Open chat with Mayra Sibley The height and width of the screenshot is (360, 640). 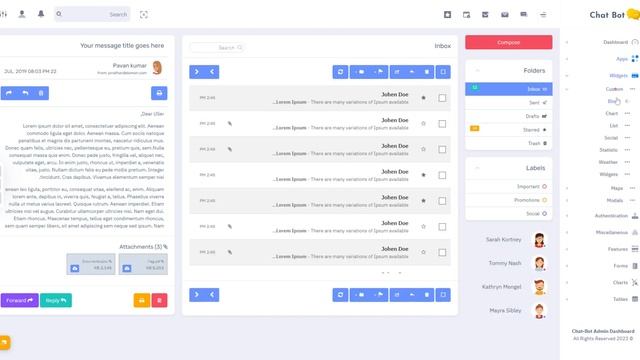click(505, 311)
